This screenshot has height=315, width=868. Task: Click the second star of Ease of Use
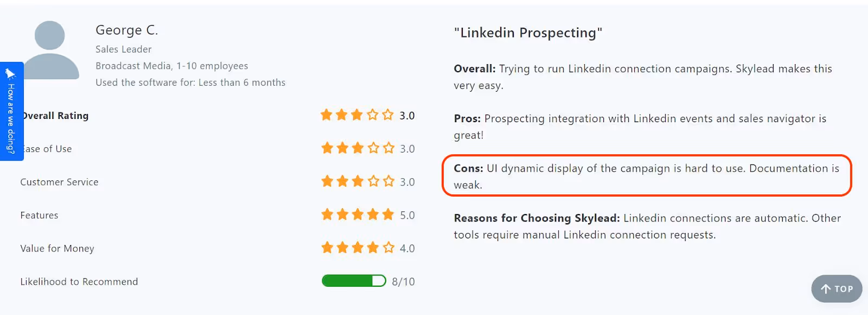[342, 148]
